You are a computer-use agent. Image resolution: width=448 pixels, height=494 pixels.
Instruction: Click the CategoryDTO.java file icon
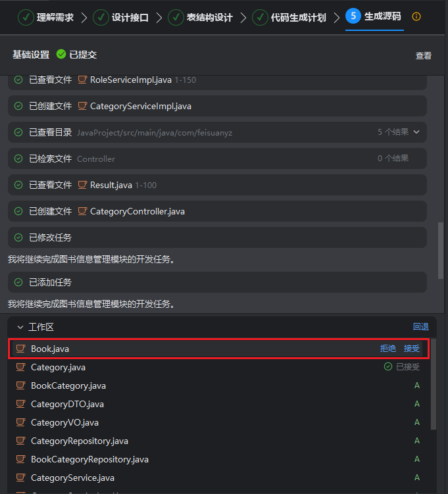point(21,404)
